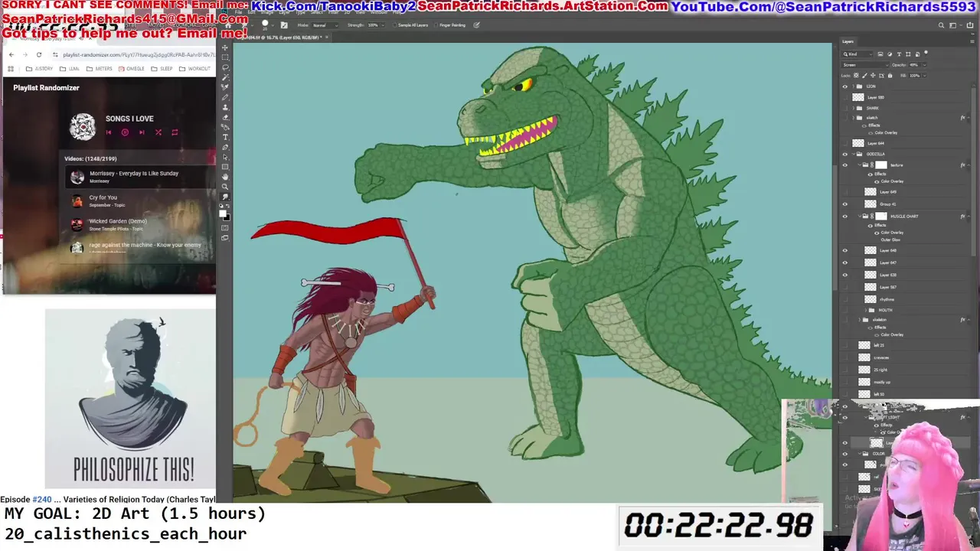This screenshot has width=980, height=551.
Task: Open WORKOUT bookmark folder in browser
Action: (x=194, y=69)
